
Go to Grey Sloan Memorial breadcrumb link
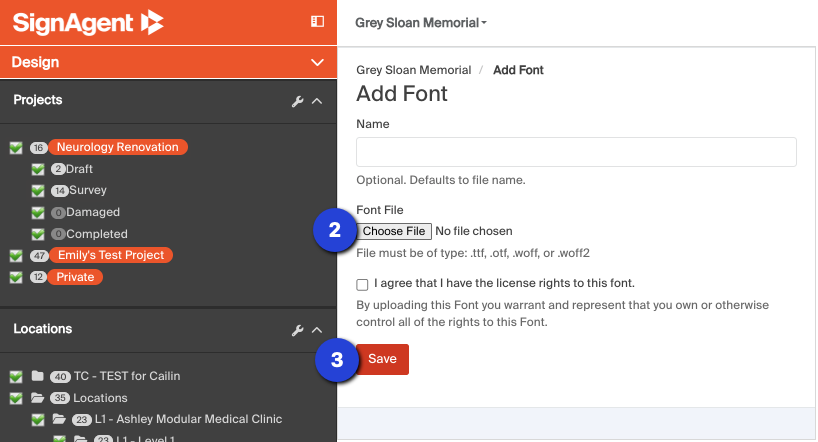414,70
